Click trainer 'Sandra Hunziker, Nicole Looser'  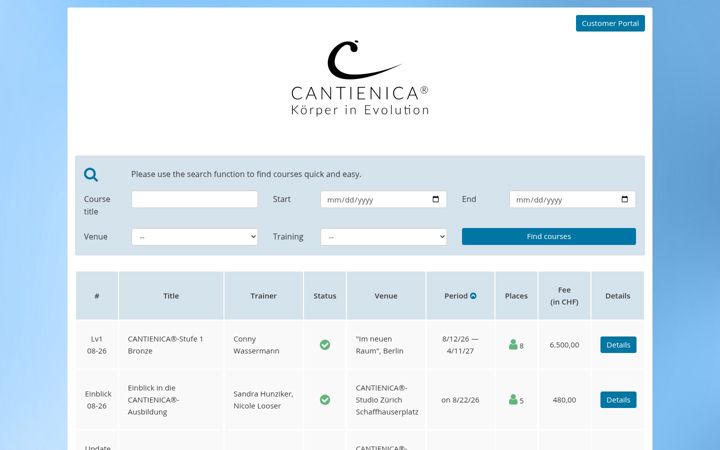(x=263, y=400)
